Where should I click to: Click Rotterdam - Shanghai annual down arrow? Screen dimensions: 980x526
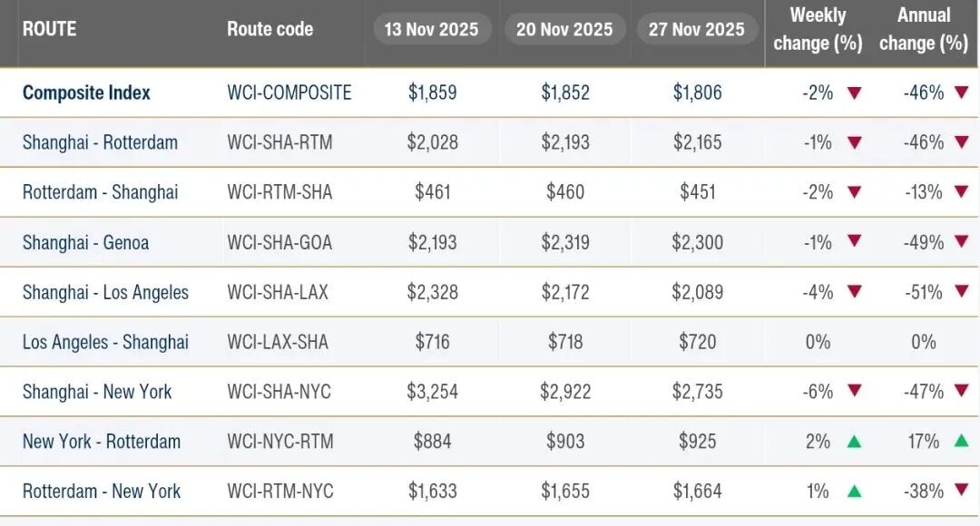pyautogui.click(x=961, y=192)
